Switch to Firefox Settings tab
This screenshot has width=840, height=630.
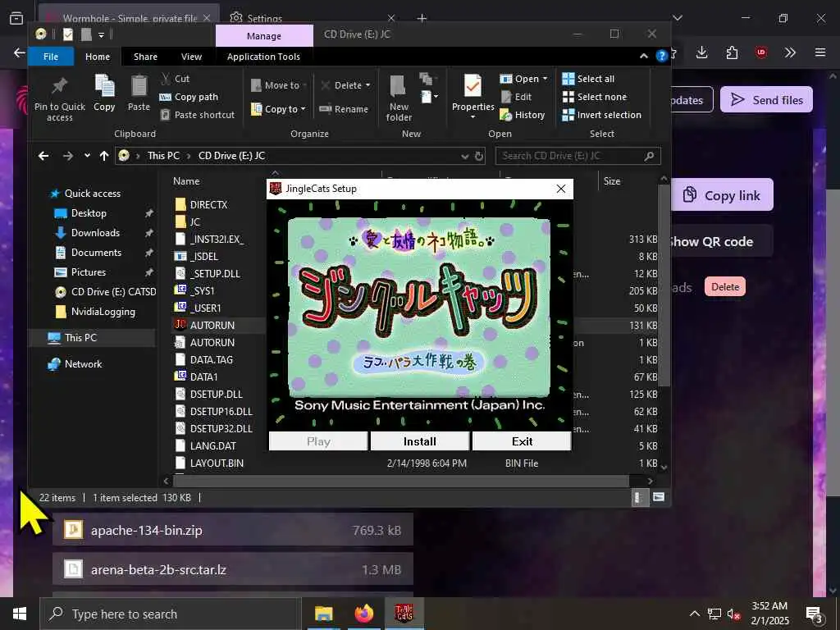tap(264, 18)
